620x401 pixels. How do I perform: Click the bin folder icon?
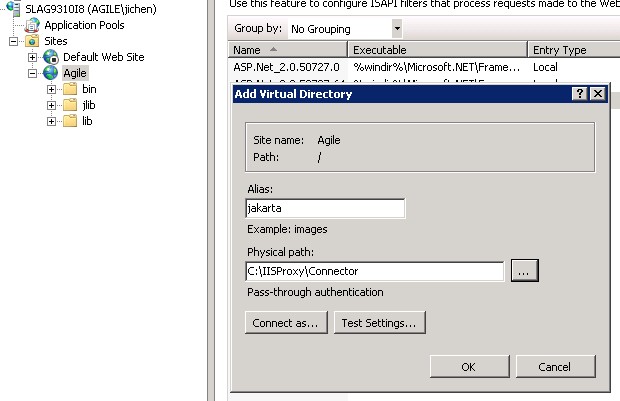69,89
